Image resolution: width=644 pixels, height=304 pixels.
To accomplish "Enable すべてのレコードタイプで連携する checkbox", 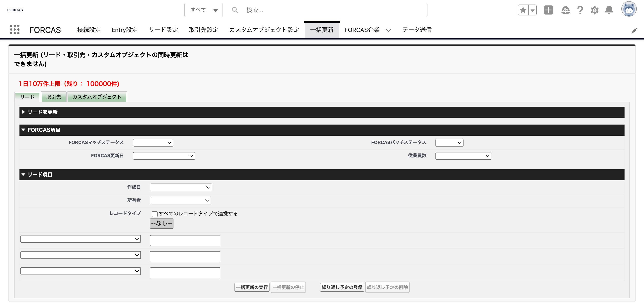I will (155, 214).
